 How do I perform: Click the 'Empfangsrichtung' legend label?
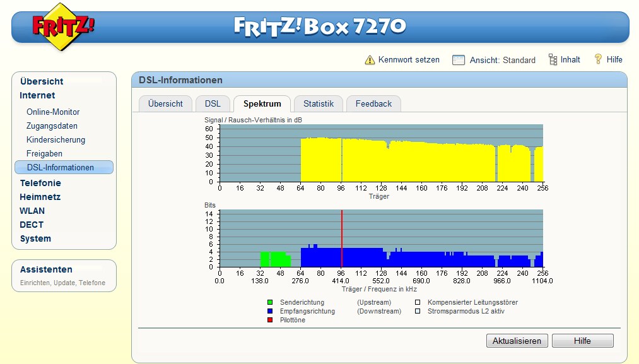click(307, 311)
